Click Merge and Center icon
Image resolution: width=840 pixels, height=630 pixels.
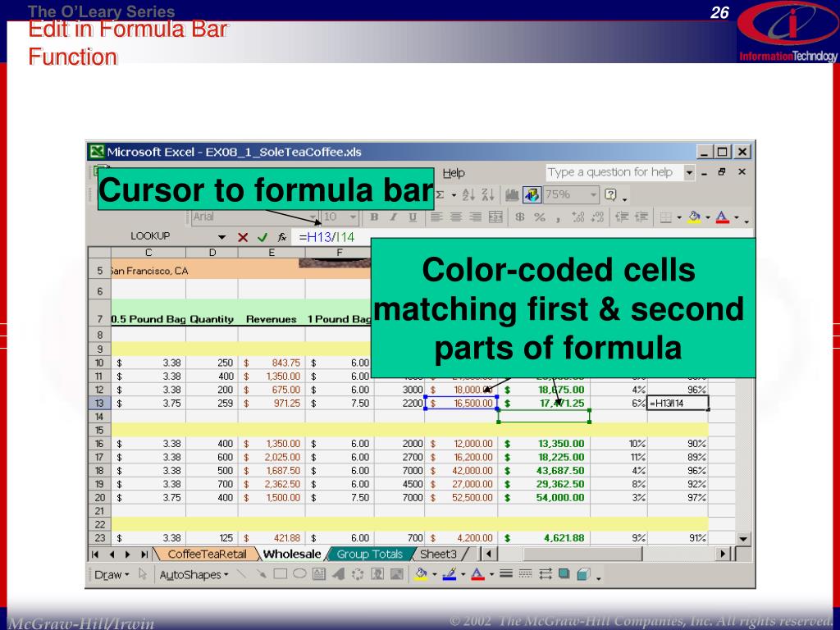pos(495,217)
